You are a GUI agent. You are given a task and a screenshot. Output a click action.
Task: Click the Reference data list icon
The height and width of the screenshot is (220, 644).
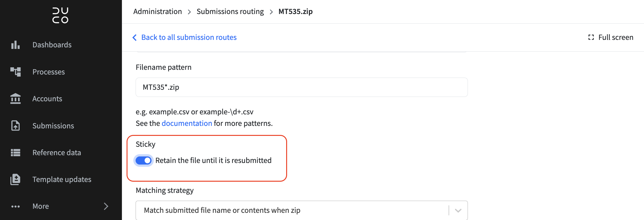(15, 152)
